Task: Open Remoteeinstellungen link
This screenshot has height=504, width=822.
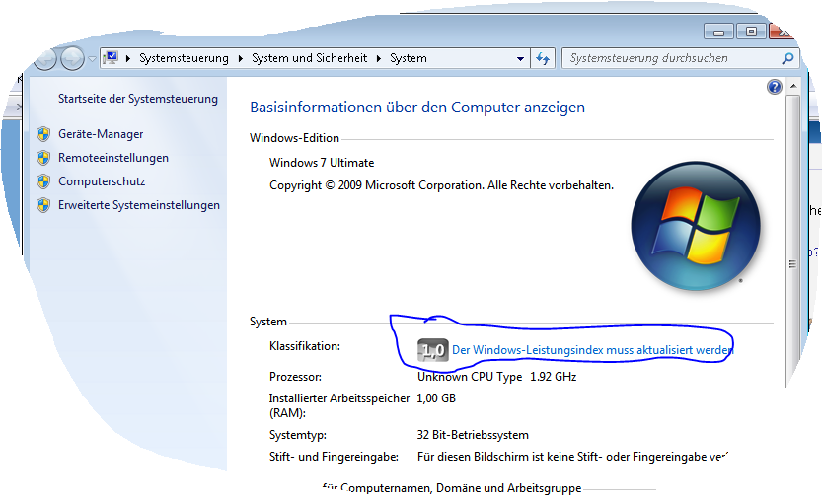Action: click(x=113, y=158)
